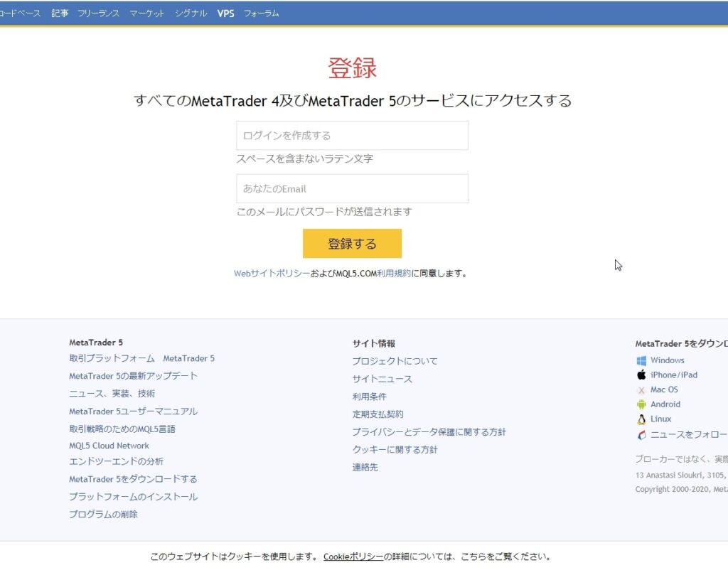Open 連絡先 footer link
The width and height of the screenshot is (728, 570).
tap(365, 467)
